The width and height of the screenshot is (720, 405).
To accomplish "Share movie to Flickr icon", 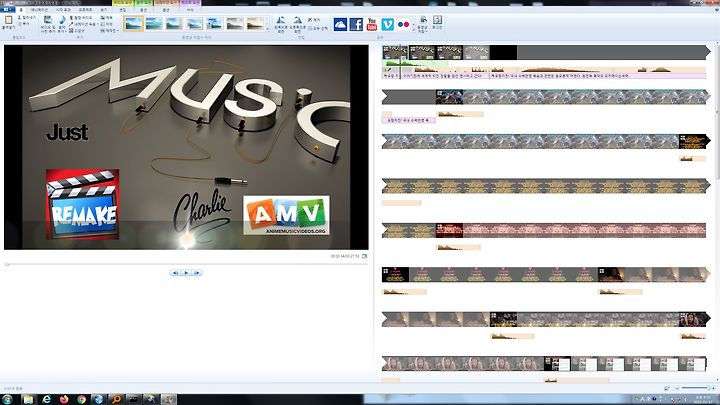I will [x=404, y=24].
